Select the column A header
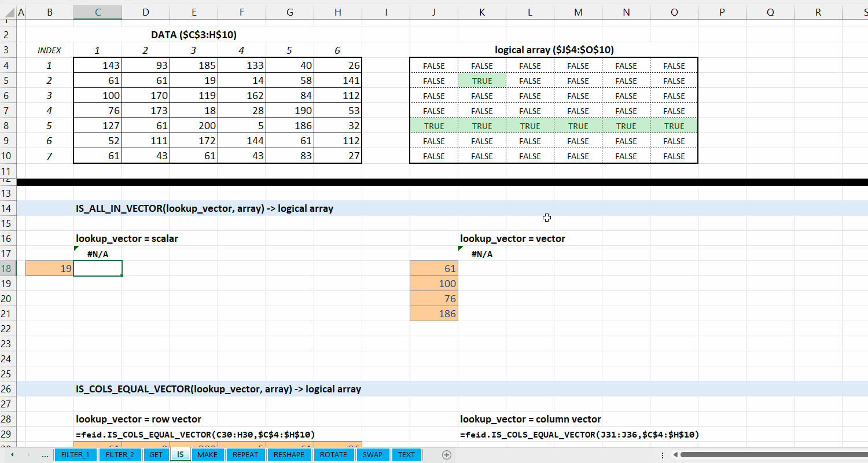The height and width of the screenshot is (463, 868). point(21,12)
